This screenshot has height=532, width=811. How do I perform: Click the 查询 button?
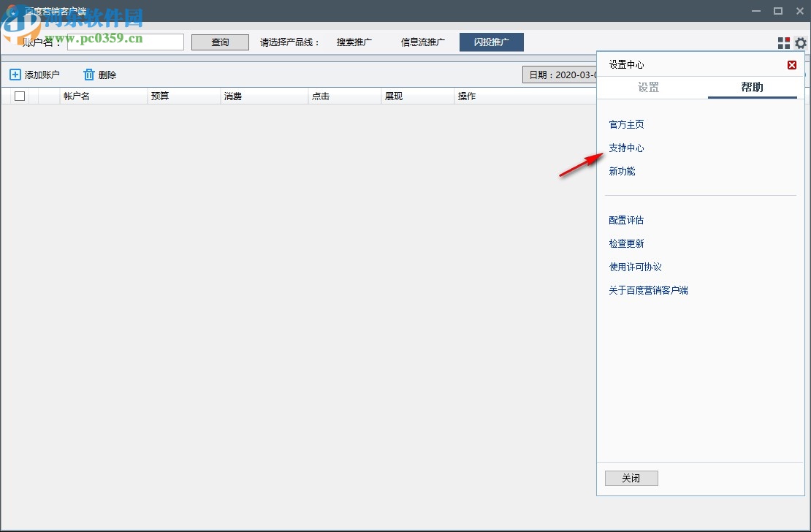click(x=220, y=42)
